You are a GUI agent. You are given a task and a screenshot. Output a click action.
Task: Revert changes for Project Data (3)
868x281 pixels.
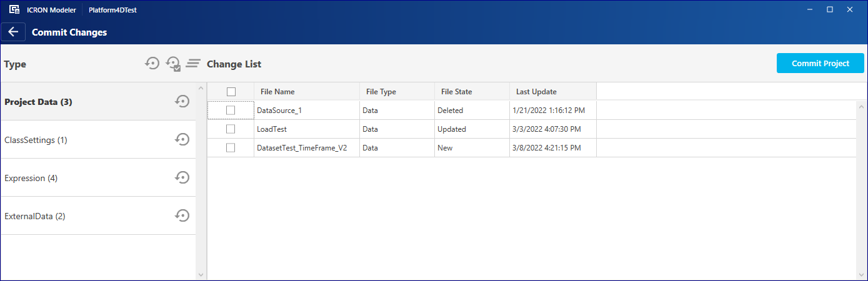(x=182, y=102)
